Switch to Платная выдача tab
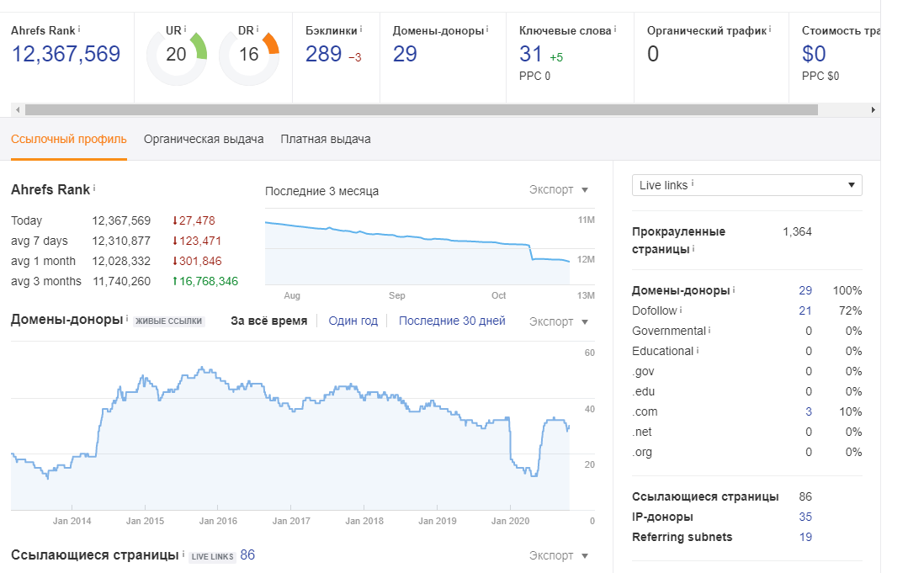924x573 pixels. [x=326, y=139]
